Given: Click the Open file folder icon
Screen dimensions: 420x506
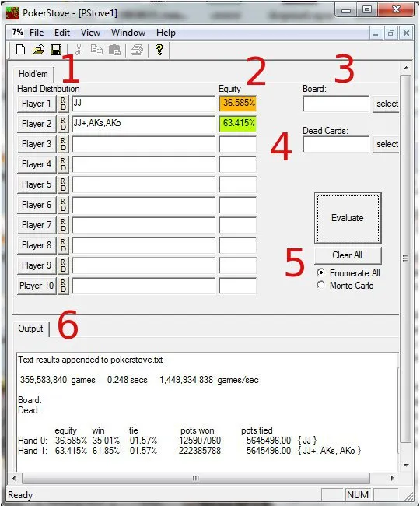Looking at the screenshot, I should 38,50.
